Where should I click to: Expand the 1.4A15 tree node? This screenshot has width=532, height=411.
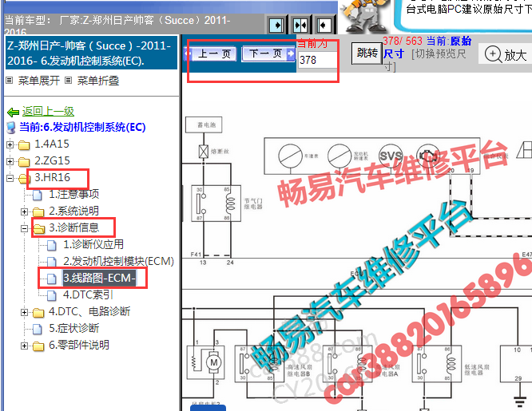point(10,144)
